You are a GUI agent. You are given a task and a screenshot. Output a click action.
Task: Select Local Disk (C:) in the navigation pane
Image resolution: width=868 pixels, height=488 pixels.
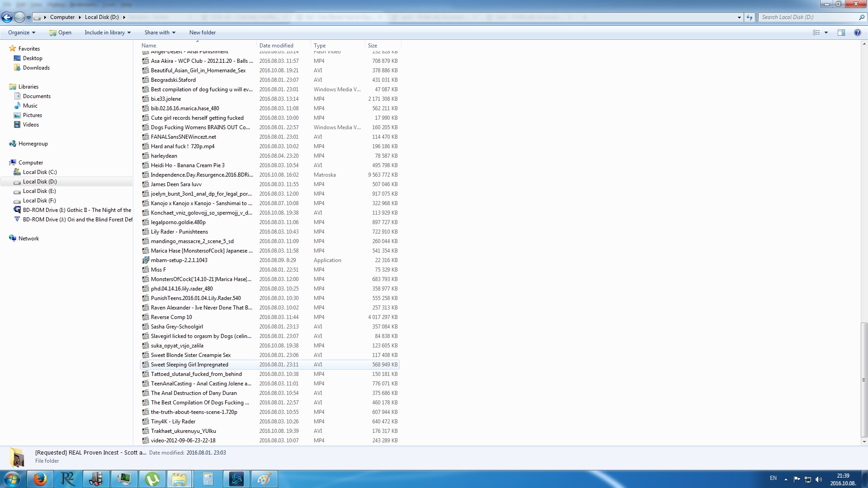(x=40, y=172)
